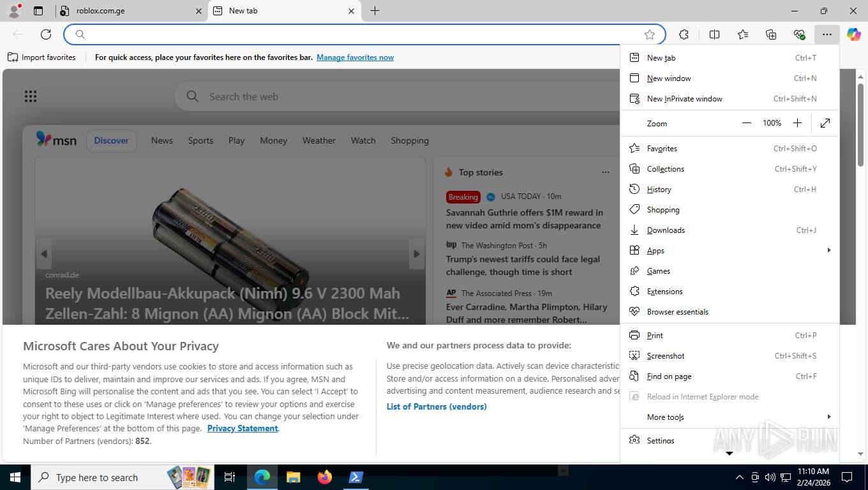Click the msn logo
The image size is (868, 490).
(56, 140)
